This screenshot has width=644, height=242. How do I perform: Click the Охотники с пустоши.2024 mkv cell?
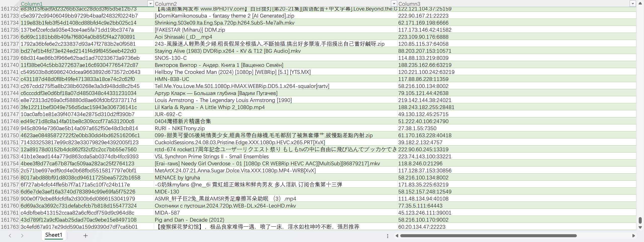[x=275, y=206]
